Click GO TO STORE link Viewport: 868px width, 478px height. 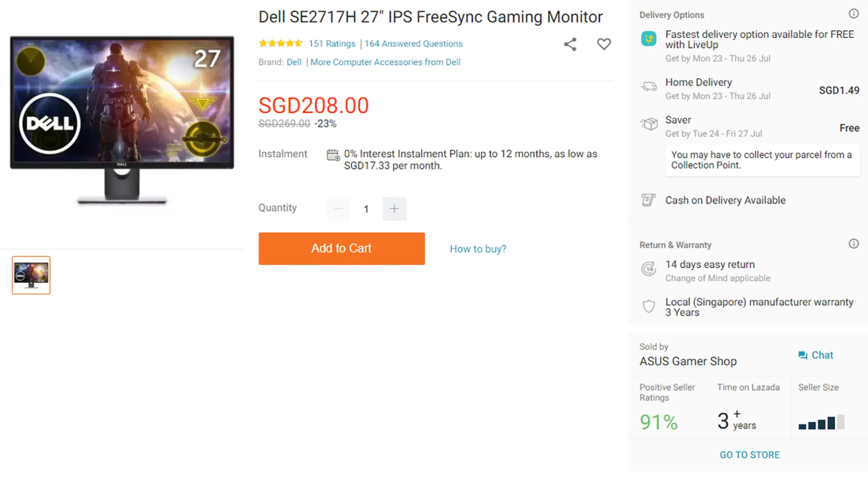[x=750, y=455]
